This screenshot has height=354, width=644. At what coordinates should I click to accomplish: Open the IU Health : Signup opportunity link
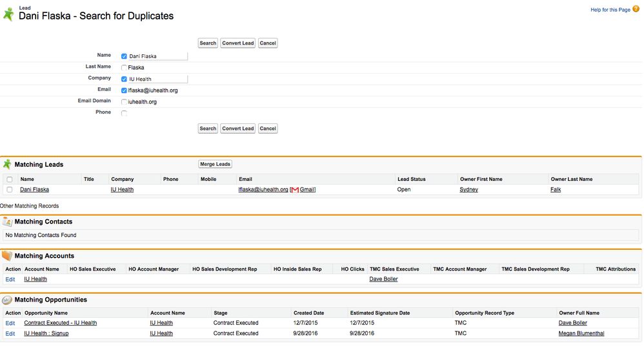pos(46,333)
